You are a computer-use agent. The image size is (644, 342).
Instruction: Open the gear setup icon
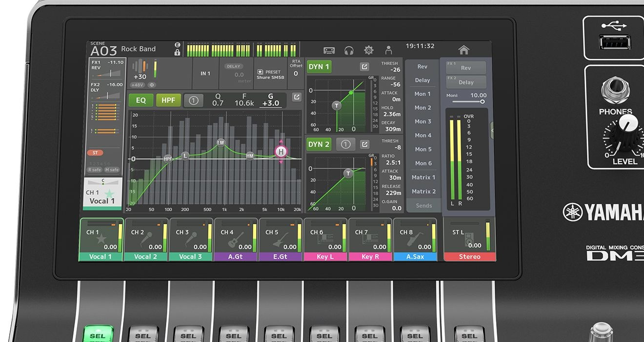point(369,50)
